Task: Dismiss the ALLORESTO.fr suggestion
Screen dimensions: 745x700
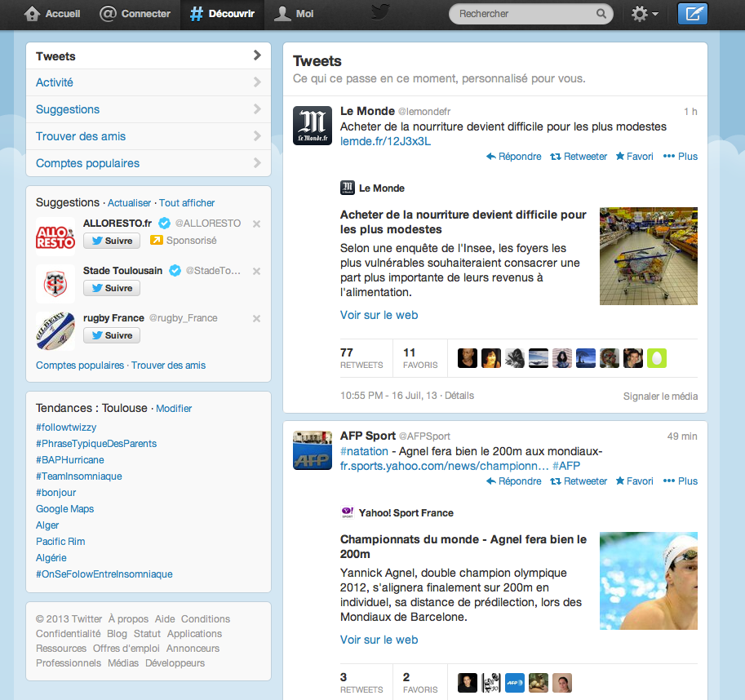Action: pyautogui.click(x=256, y=224)
